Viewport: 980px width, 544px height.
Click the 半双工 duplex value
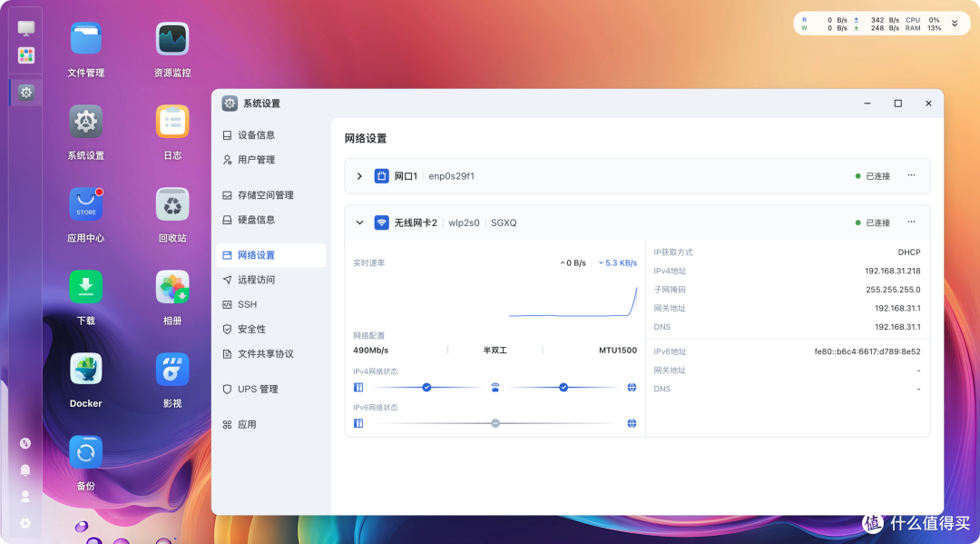[x=495, y=351]
